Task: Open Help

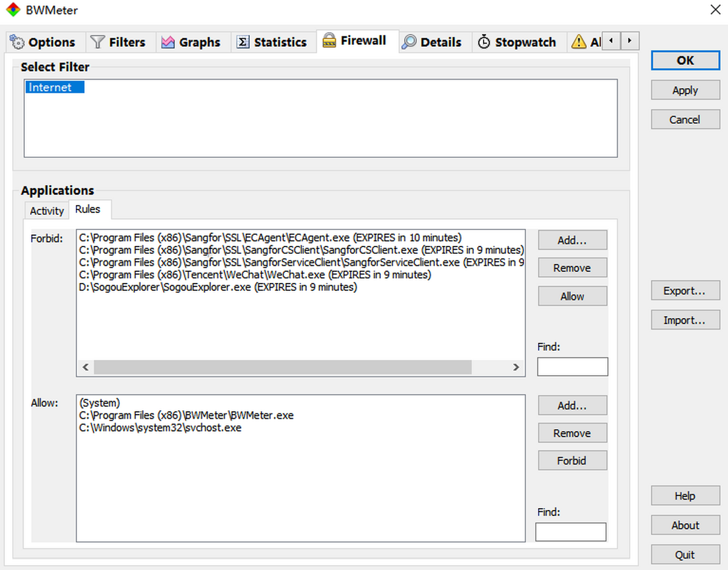Action: click(685, 496)
